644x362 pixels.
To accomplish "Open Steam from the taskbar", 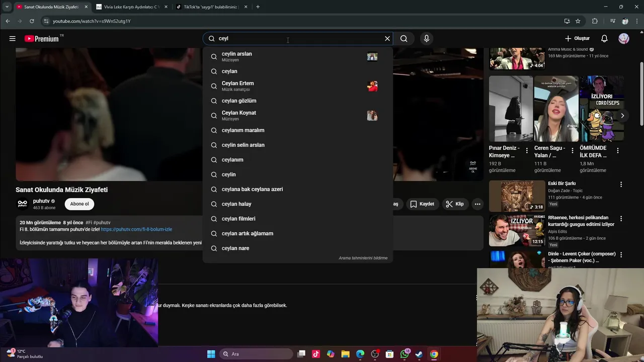I will point(419,354).
